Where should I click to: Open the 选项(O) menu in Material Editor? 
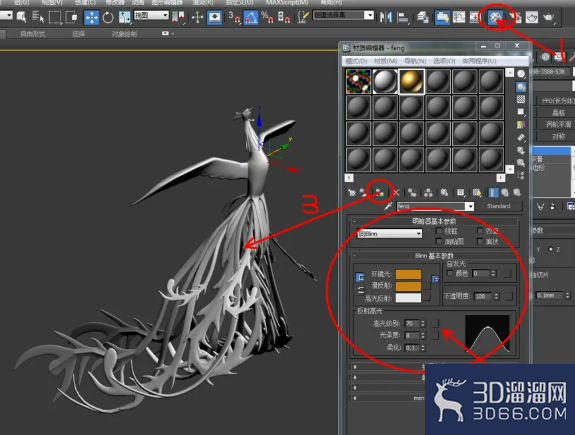(x=444, y=61)
